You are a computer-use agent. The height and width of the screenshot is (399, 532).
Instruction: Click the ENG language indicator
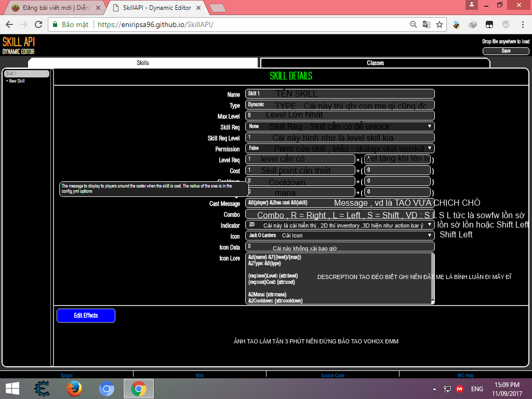point(477,389)
